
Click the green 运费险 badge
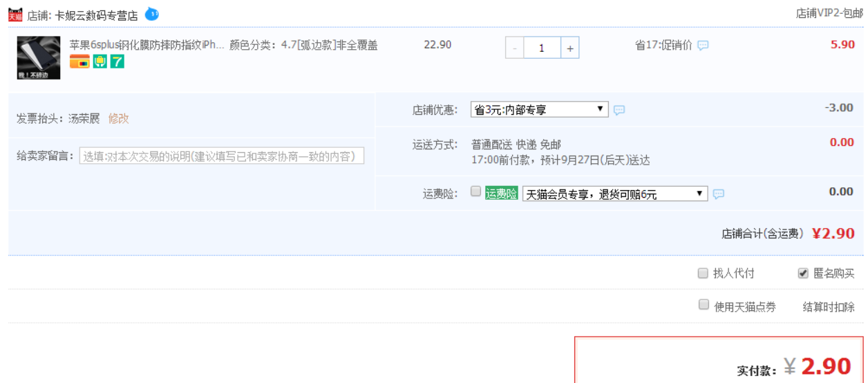502,194
